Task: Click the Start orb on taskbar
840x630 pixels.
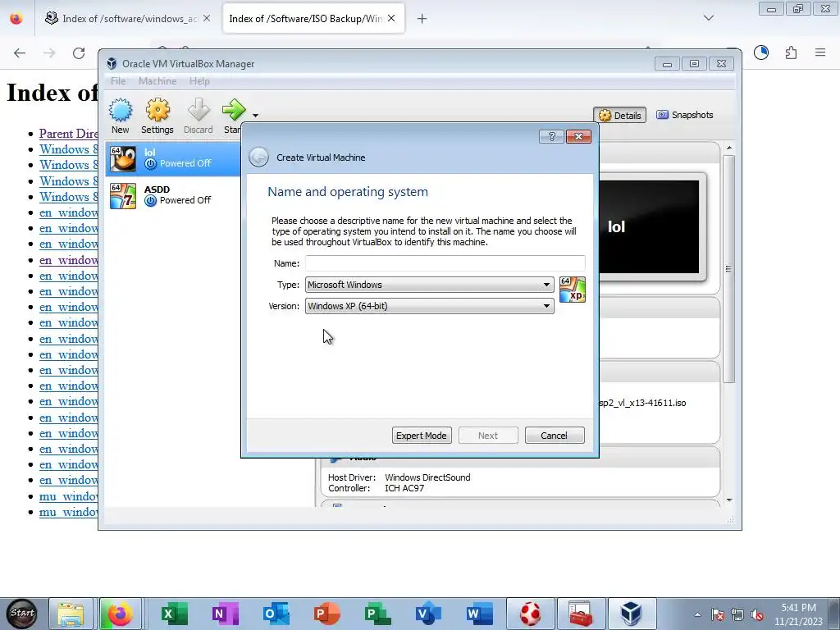Action: (x=22, y=614)
